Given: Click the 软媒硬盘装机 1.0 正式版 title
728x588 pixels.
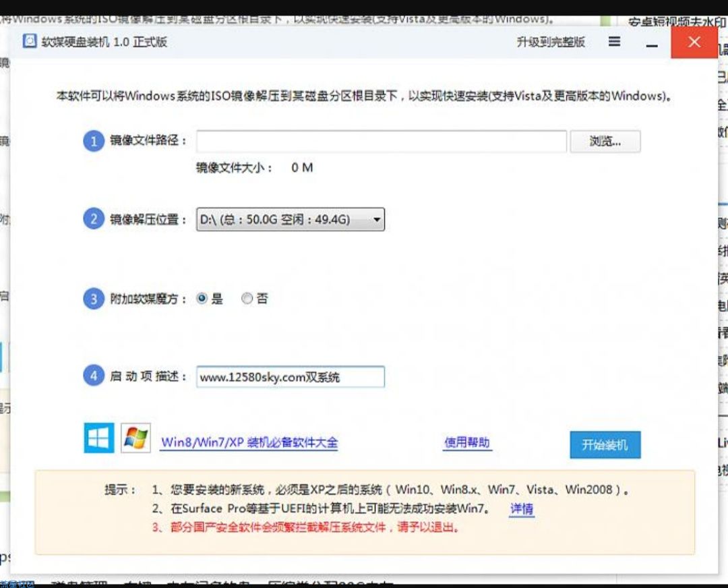Looking at the screenshot, I should (104, 42).
